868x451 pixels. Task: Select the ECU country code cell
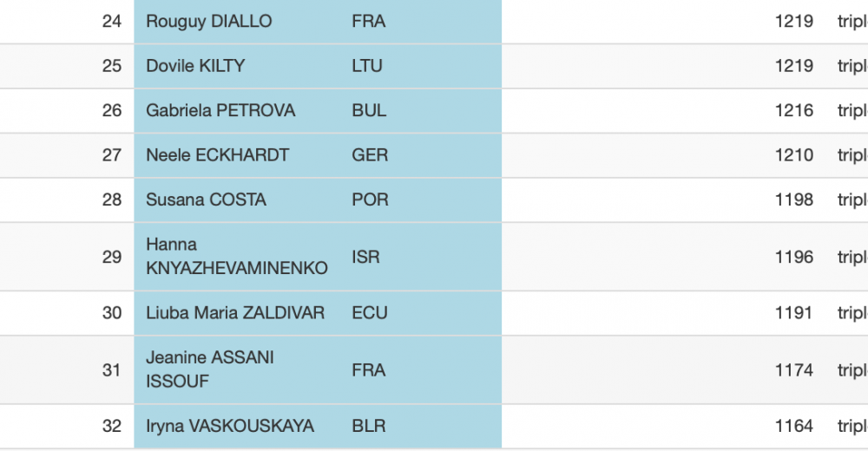(x=369, y=313)
